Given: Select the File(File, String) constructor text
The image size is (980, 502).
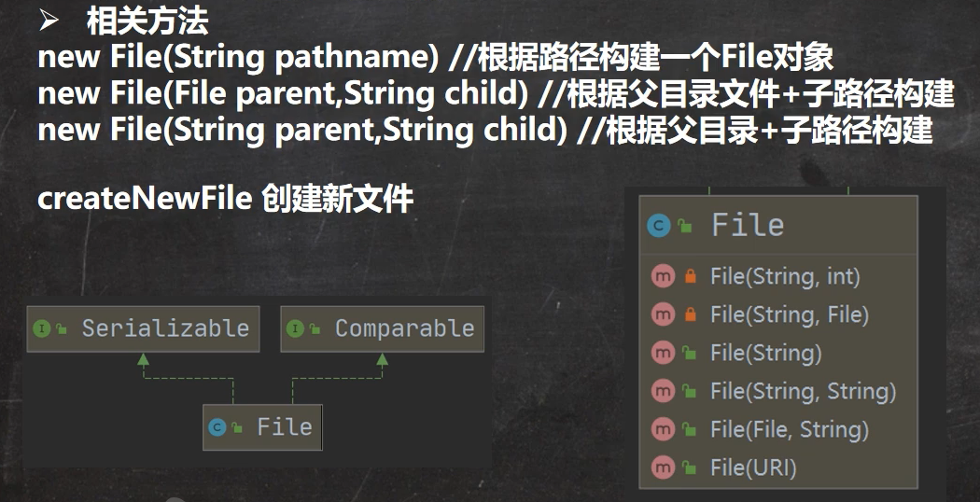Looking at the screenshot, I should pyautogui.click(x=789, y=429).
